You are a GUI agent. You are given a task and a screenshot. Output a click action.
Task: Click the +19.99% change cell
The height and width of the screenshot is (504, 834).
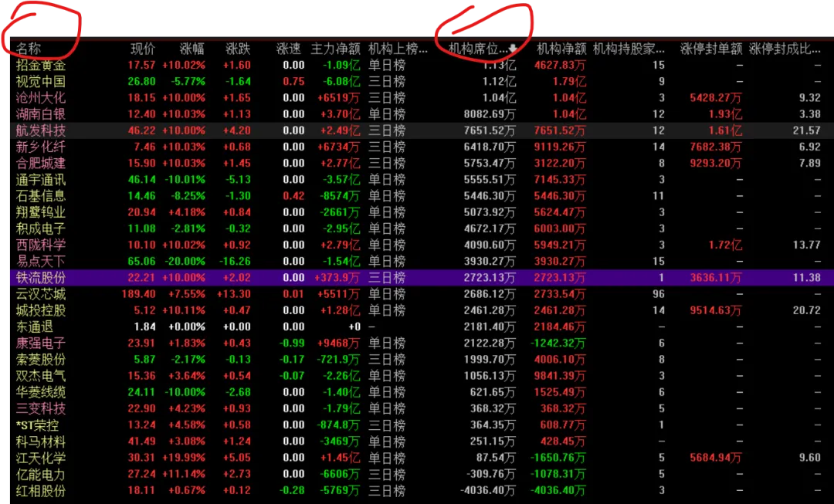pos(184,458)
